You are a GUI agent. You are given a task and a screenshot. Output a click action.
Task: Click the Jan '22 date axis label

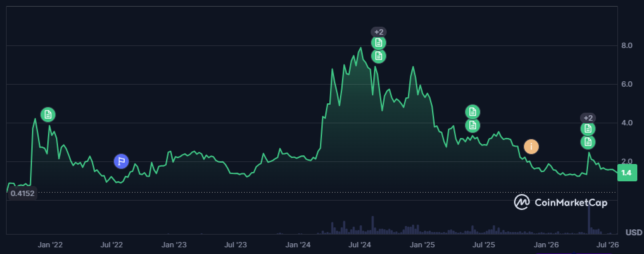point(50,245)
